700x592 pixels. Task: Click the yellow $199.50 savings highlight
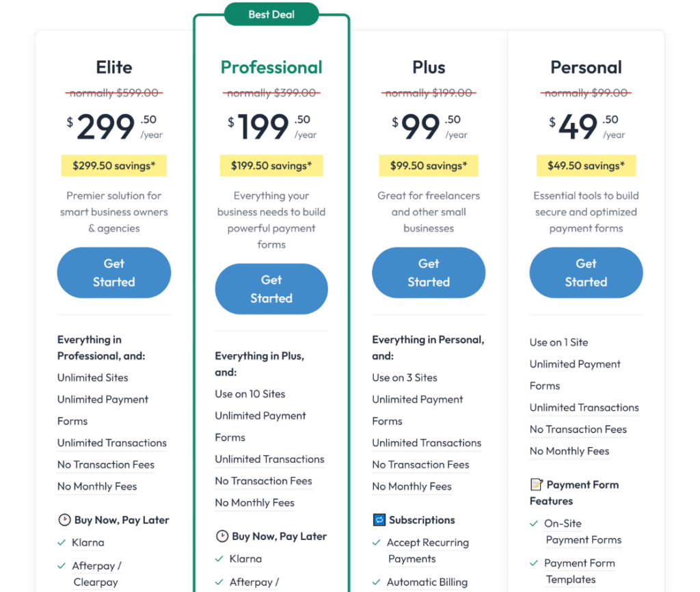(271, 165)
